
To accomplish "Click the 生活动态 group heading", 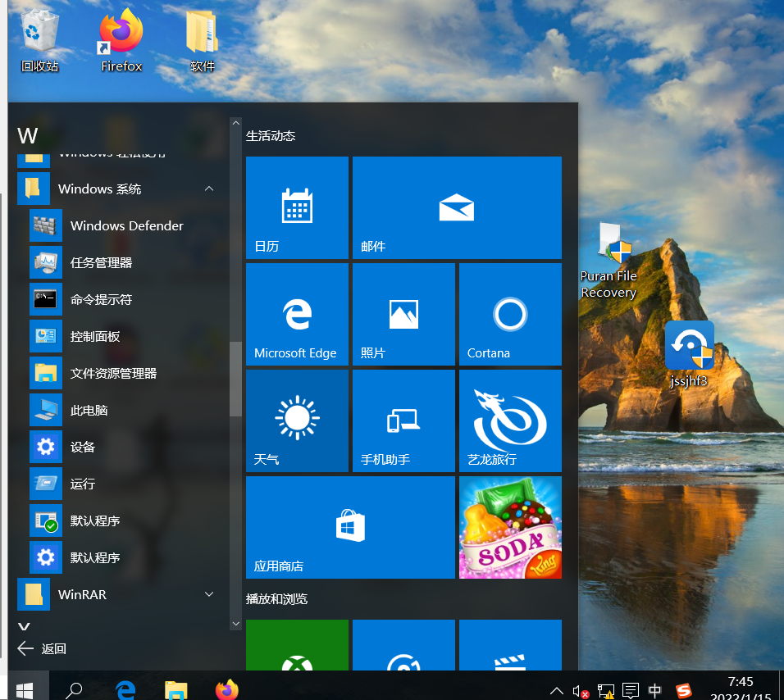I will coord(271,136).
